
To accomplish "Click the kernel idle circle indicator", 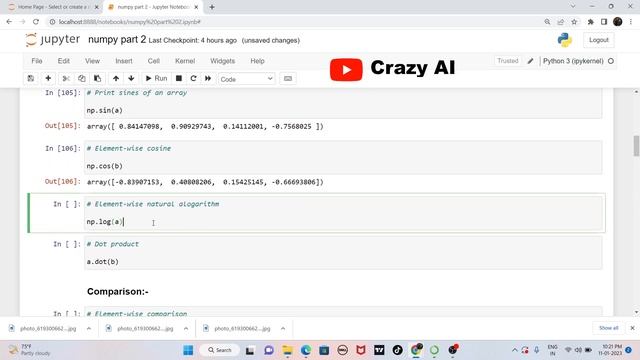I will pos(611,61).
